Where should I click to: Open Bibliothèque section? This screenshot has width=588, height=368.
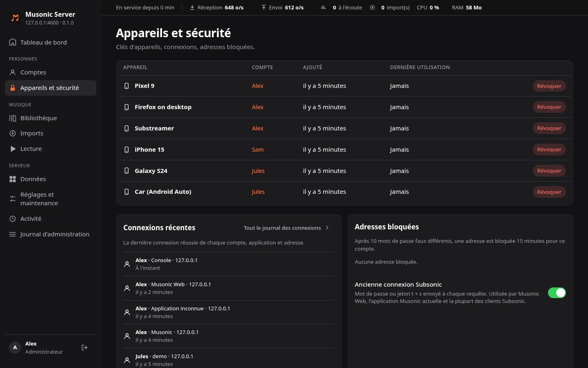(51, 118)
